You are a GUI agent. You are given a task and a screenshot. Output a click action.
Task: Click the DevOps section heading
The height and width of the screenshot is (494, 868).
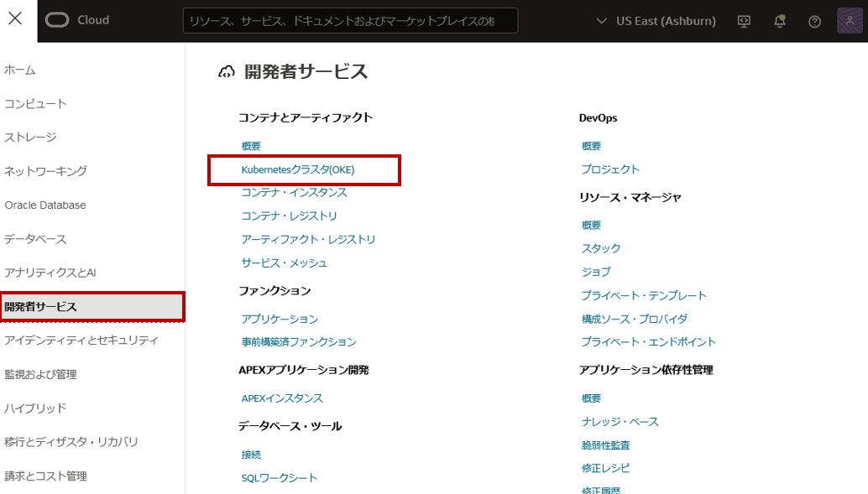pyautogui.click(x=598, y=117)
